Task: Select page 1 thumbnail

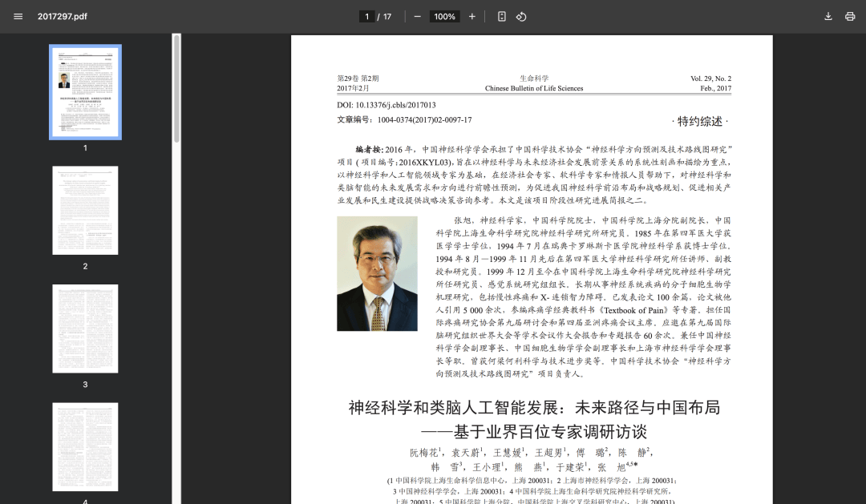Action: click(85, 92)
